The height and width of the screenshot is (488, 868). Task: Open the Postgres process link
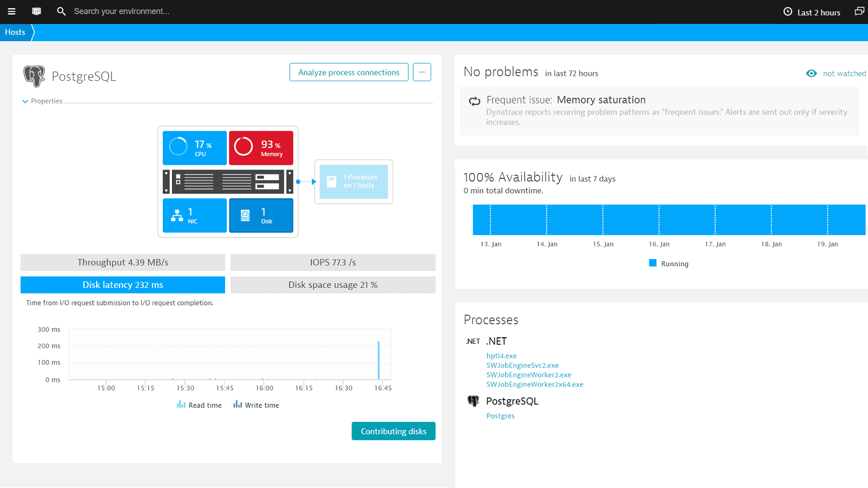pos(500,416)
